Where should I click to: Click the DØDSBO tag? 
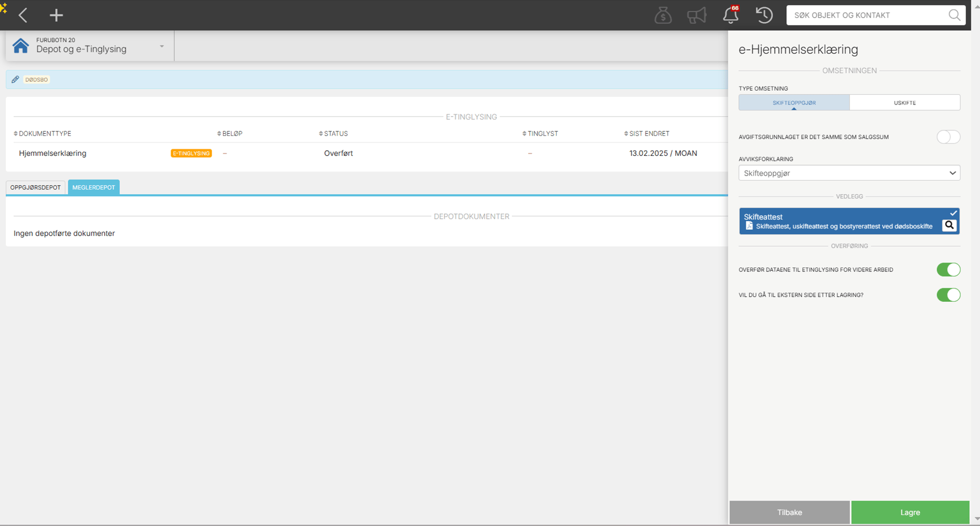click(x=36, y=79)
